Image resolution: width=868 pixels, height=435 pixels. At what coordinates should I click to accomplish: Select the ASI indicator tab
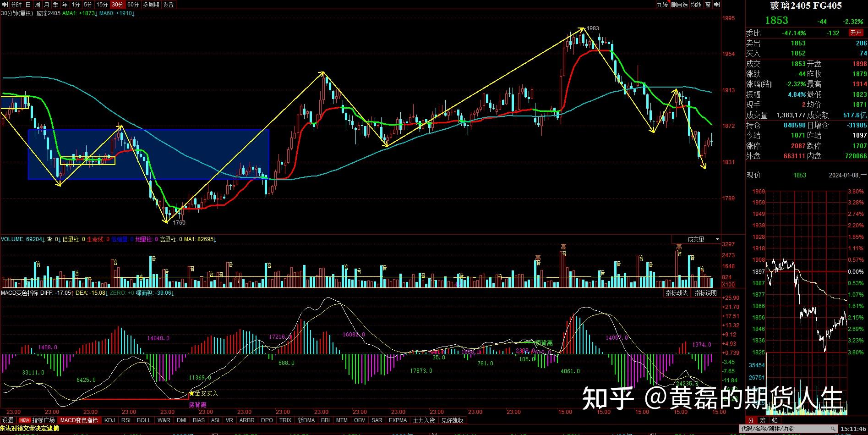(215, 420)
